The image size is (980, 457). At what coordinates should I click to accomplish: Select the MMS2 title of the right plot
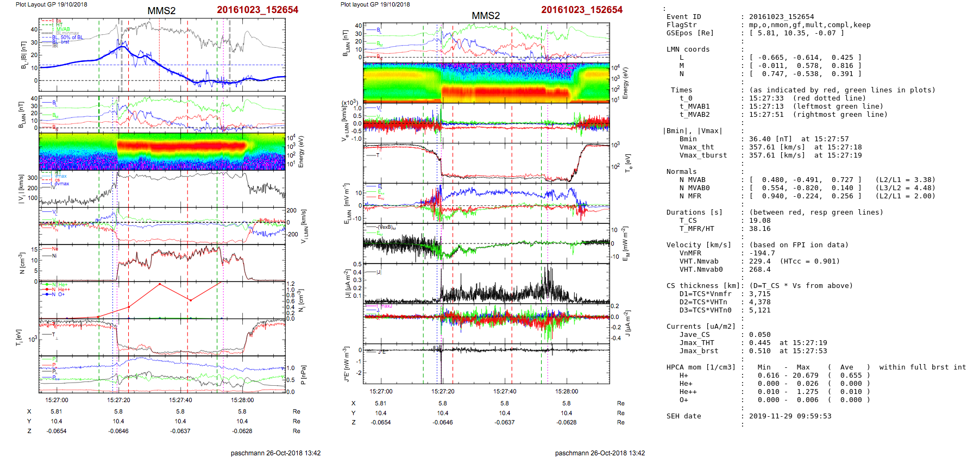click(486, 16)
